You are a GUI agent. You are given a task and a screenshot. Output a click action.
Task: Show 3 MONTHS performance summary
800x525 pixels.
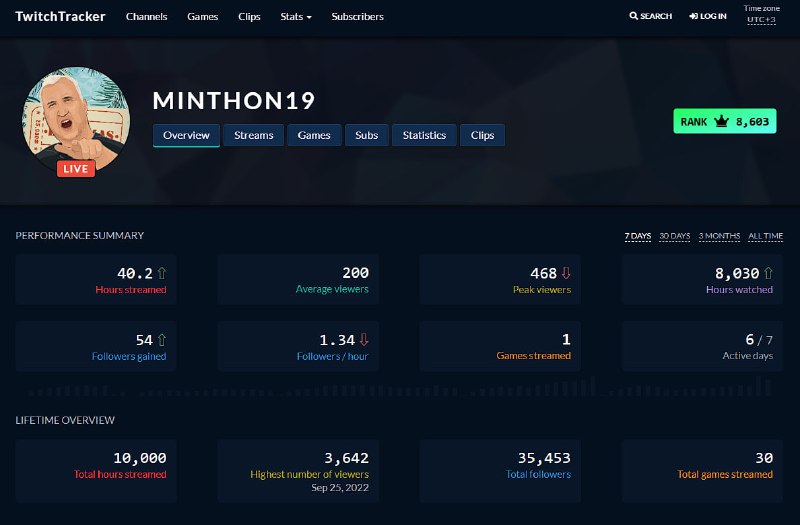point(719,236)
